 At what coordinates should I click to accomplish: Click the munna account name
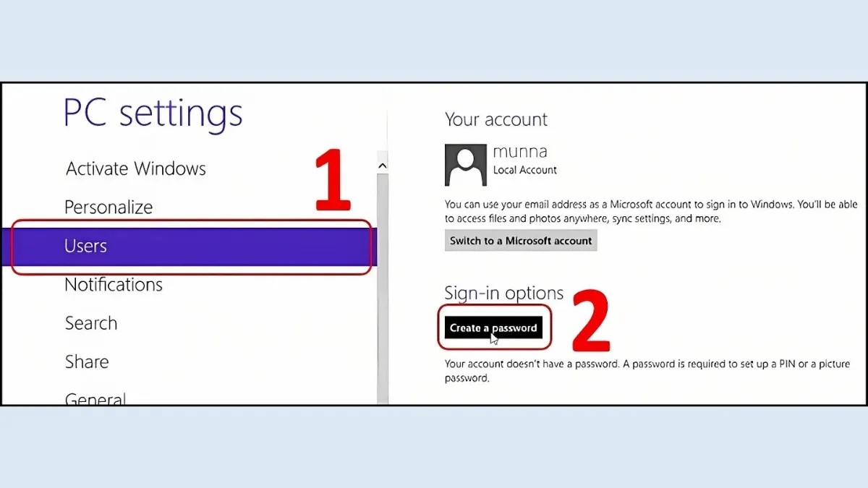(519, 152)
